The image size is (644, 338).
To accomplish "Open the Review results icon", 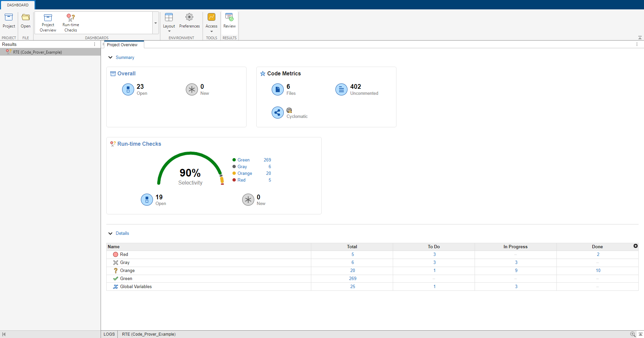I will click(x=229, y=17).
